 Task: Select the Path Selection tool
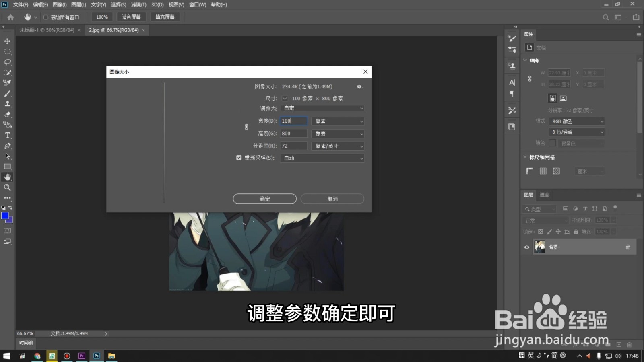tap(7, 156)
